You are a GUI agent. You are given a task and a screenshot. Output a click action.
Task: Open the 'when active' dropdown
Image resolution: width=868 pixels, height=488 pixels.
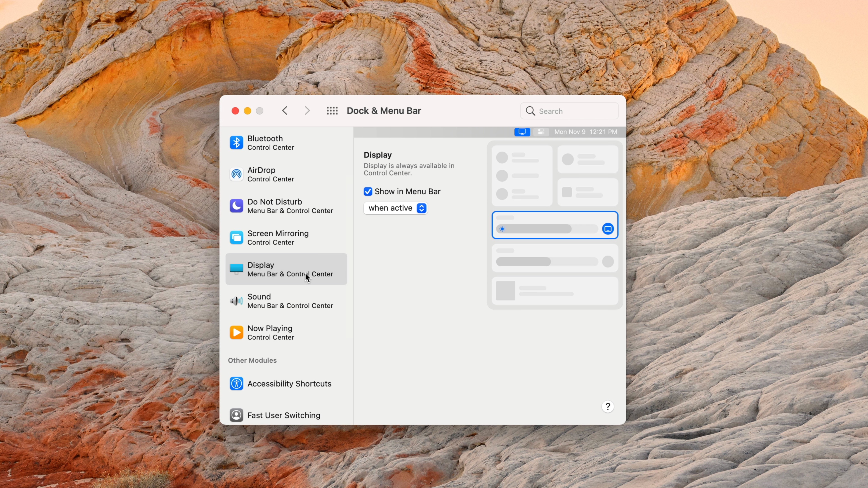391,208
